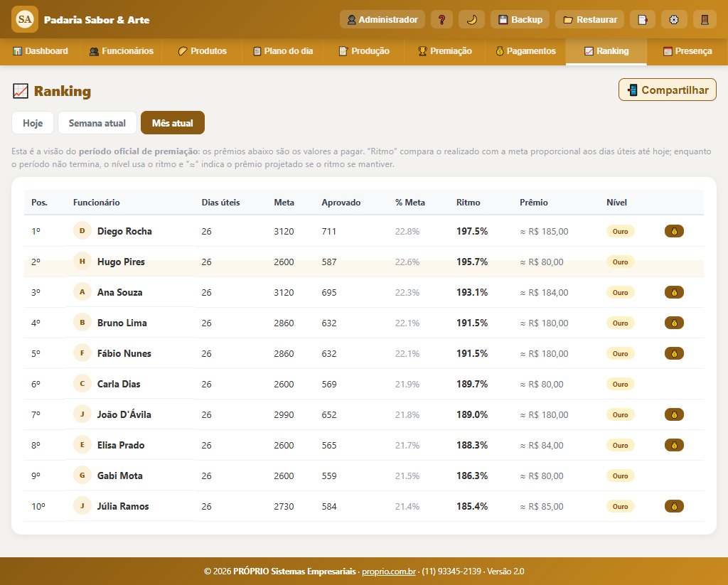Image resolution: width=728 pixels, height=585 pixels.
Task: Toggle dark mode with the moon icon
Action: point(471,19)
